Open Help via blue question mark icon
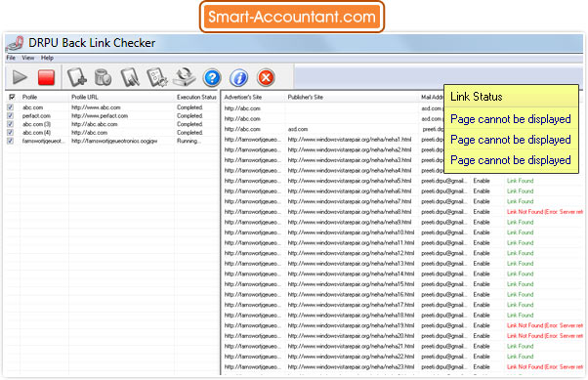 pos(212,77)
